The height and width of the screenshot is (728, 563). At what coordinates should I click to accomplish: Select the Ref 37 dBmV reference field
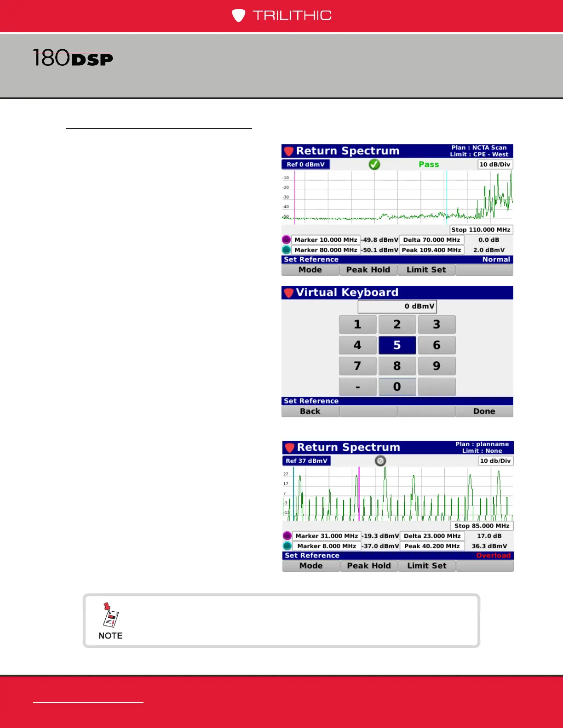306,461
